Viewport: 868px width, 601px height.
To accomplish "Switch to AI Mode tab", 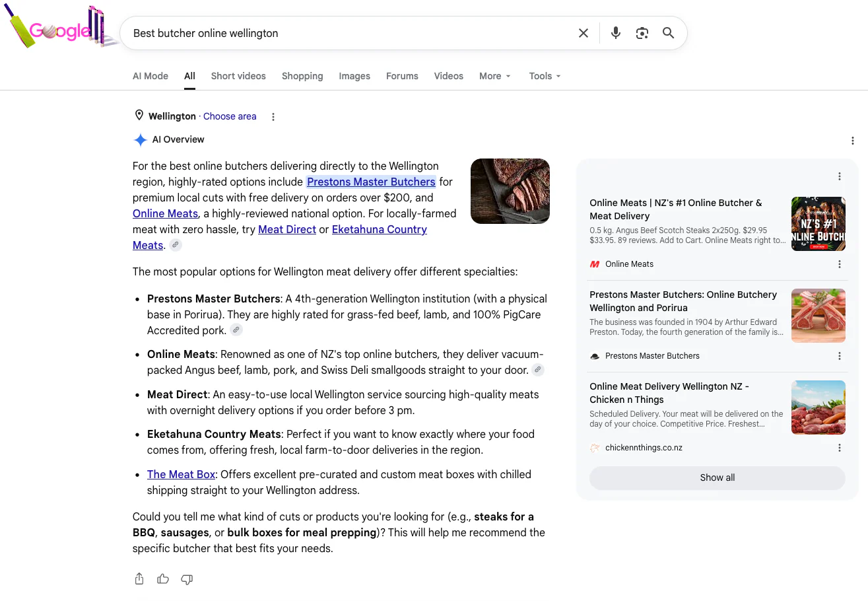I will 150,76.
